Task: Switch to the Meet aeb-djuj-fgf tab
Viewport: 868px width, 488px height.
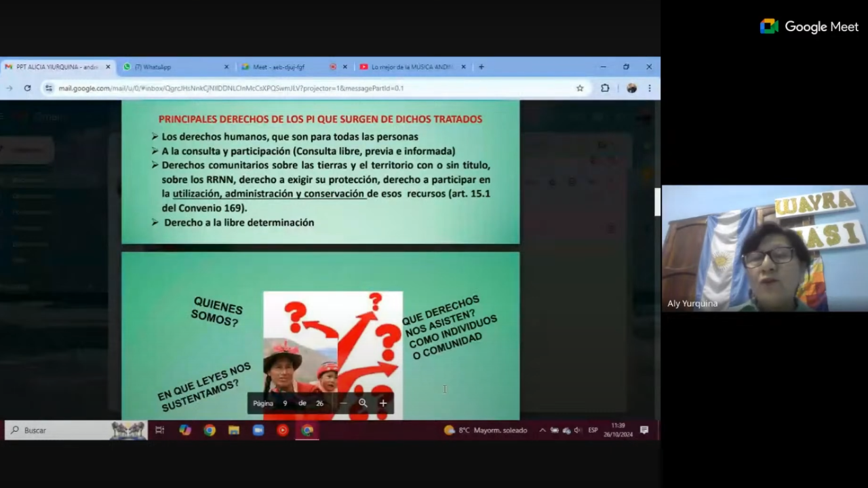Action: 281,67
